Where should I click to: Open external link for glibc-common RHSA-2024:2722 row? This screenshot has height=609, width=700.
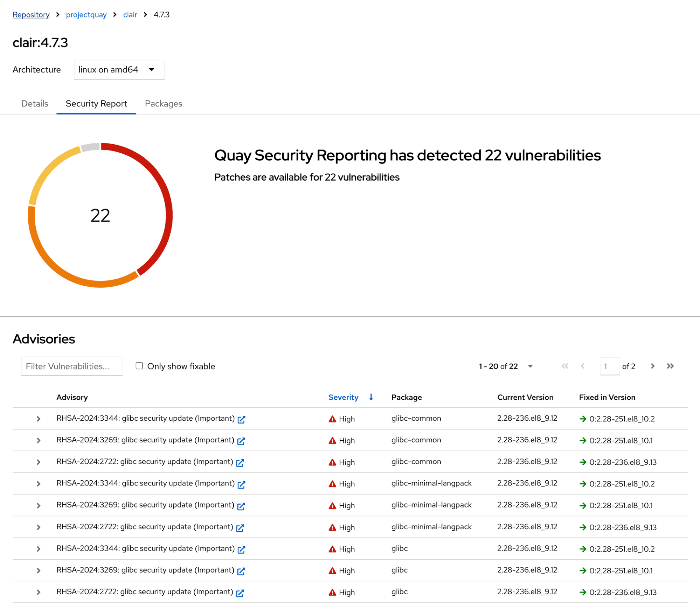pos(240,463)
